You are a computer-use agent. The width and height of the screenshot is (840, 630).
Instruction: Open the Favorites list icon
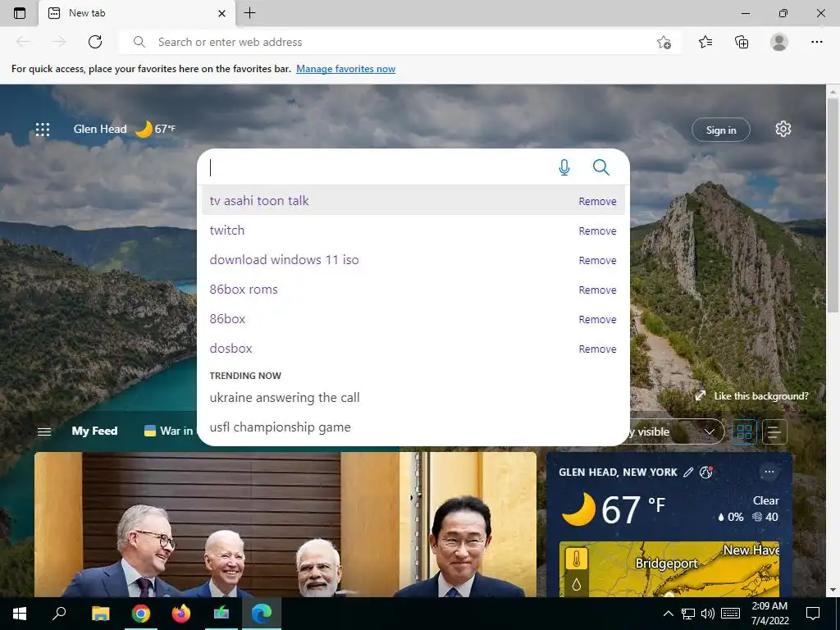(x=705, y=42)
